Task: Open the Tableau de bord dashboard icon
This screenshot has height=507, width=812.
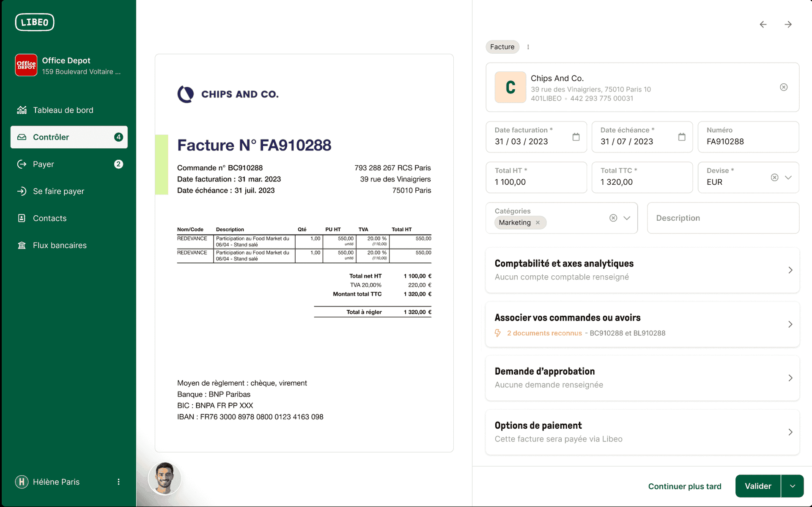Action: click(x=21, y=110)
